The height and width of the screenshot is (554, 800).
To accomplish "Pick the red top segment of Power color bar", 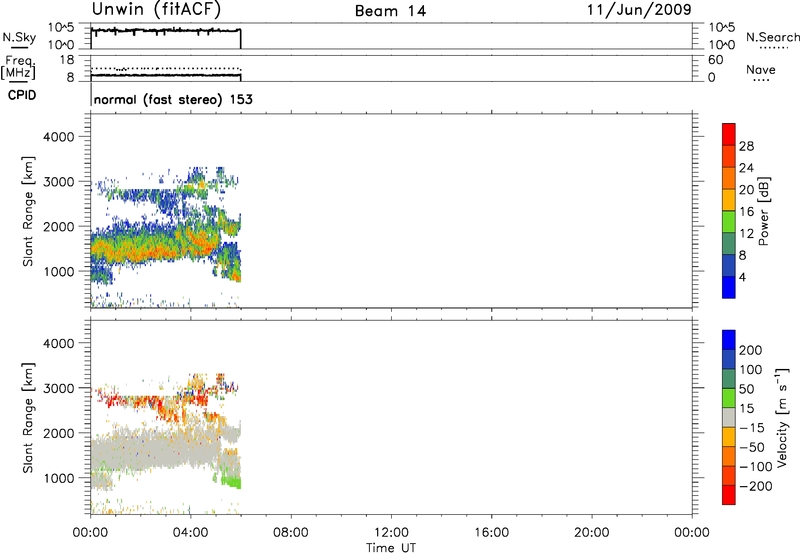I will click(x=729, y=134).
